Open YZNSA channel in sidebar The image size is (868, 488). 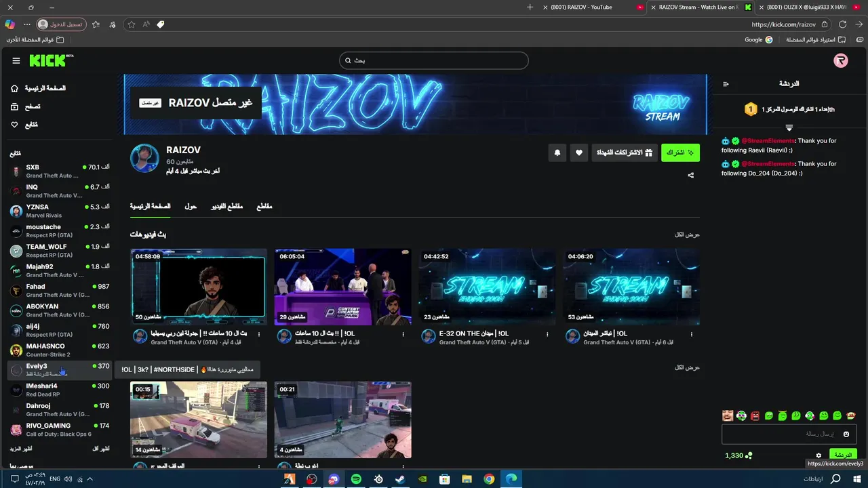[60, 211]
